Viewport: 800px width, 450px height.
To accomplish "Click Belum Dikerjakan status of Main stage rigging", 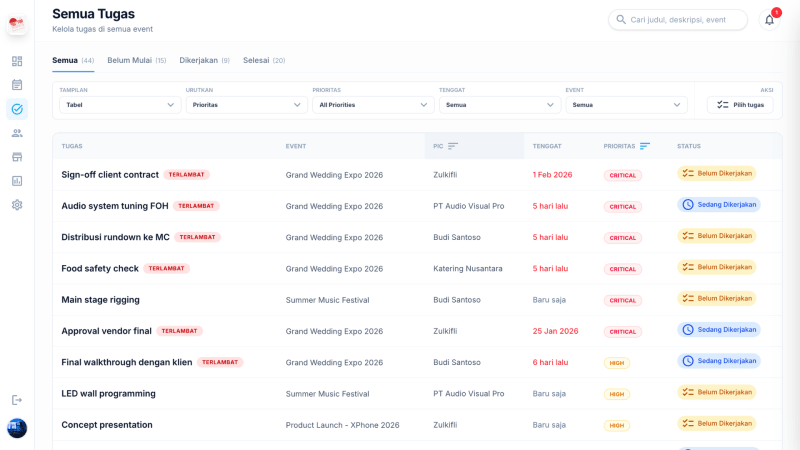I will [x=716, y=298].
